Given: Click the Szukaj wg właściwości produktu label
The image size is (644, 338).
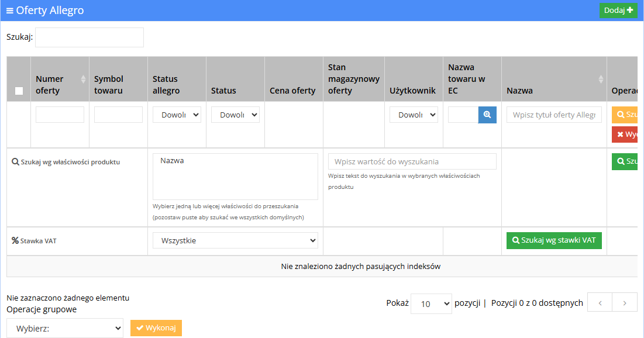Looking at the screenshot, I should coord(70,162).
